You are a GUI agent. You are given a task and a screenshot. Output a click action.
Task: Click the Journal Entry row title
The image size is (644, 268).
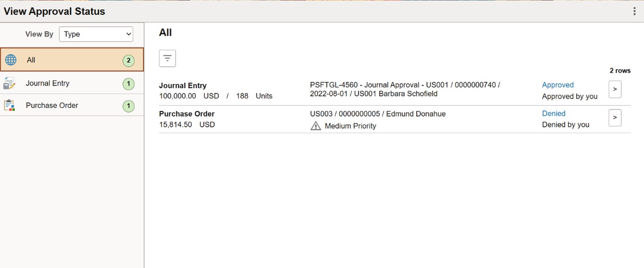182,86
